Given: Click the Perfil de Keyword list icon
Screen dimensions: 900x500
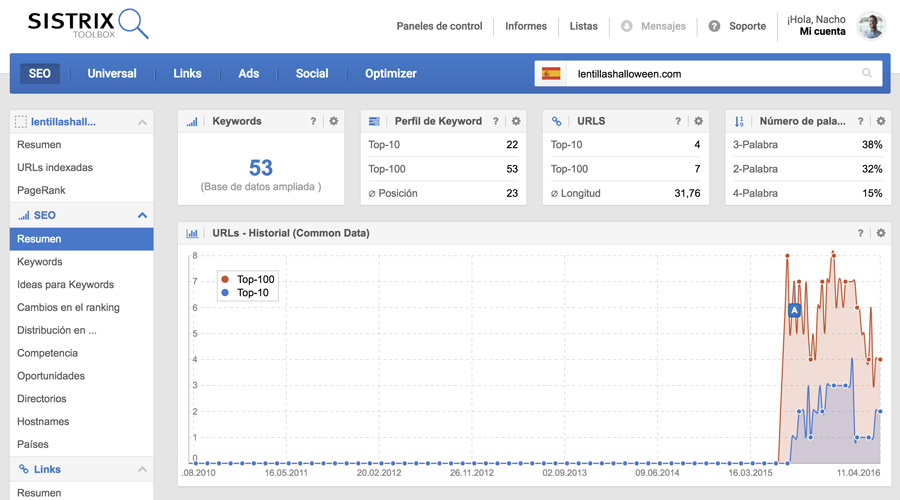Looking at the screenshot, I should tap(374, 121).
